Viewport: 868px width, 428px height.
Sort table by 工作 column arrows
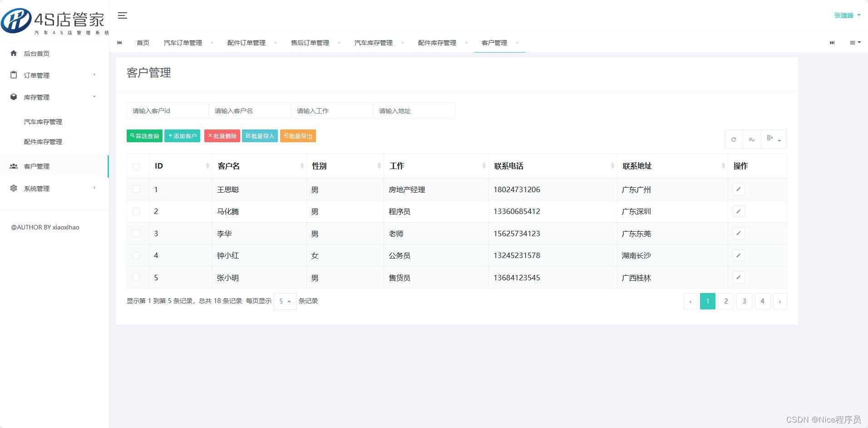(x=484, y=166)
